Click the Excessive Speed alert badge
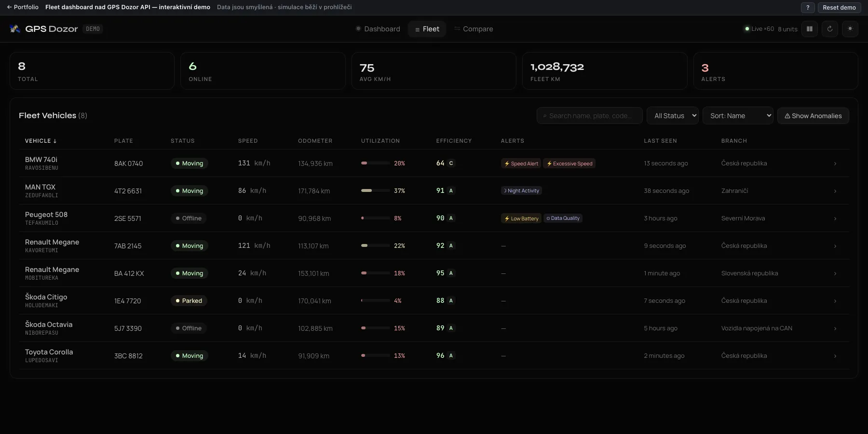The image size is (868, 434). pos(570,163)
